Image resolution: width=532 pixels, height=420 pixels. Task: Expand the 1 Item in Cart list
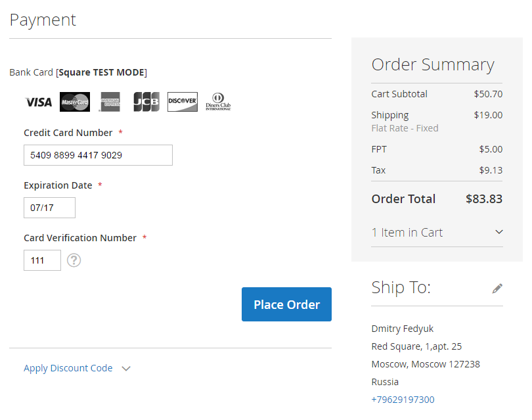pos(407,232)
